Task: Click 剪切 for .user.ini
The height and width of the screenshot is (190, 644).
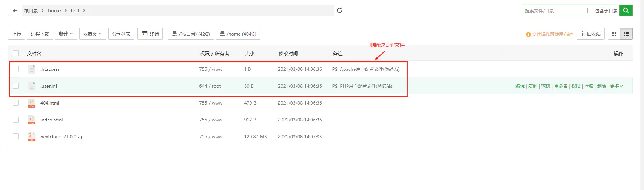Action: (546, 86)
